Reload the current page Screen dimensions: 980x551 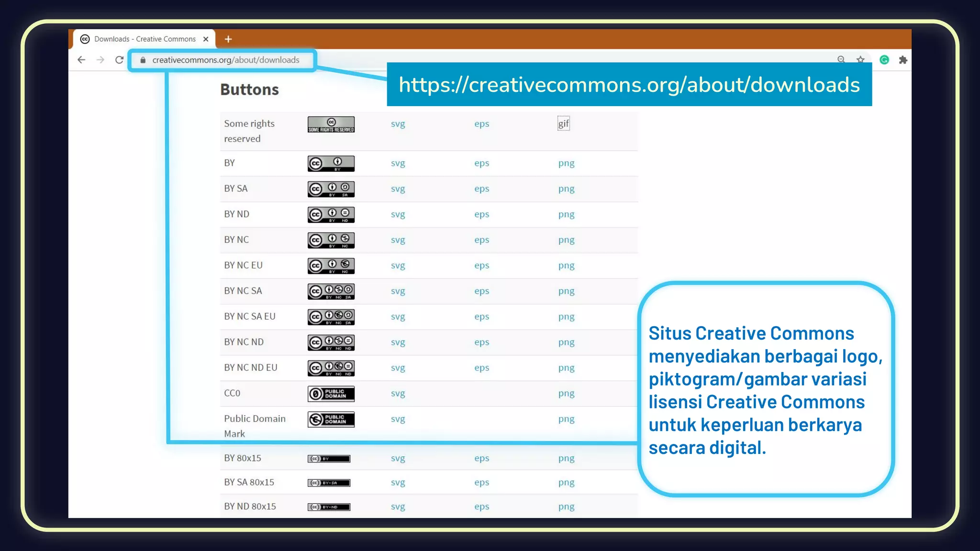coord(120,60)
